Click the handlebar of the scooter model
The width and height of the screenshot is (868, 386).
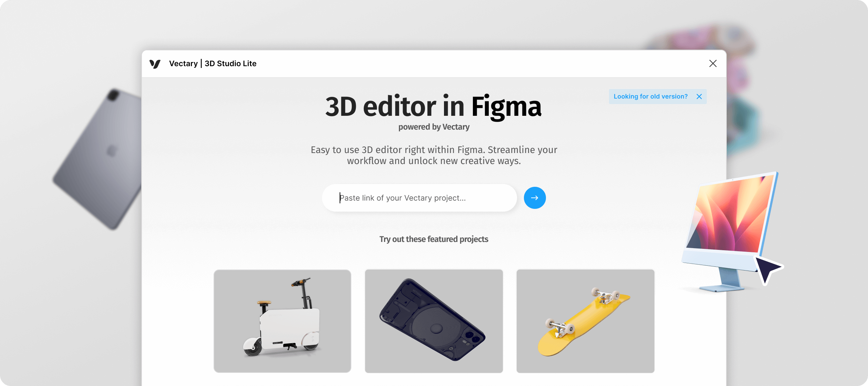tap(300, 282)
